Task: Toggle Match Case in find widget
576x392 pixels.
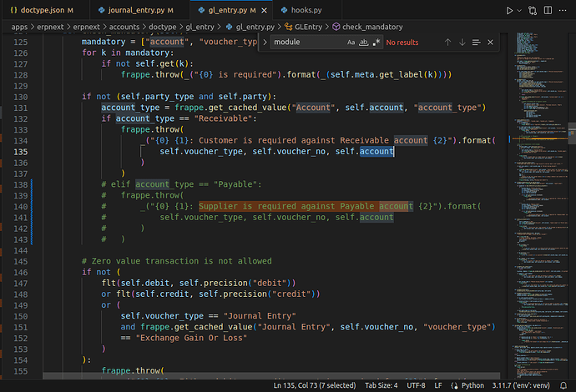Action: pyautogui.click(x=351, y=42)
